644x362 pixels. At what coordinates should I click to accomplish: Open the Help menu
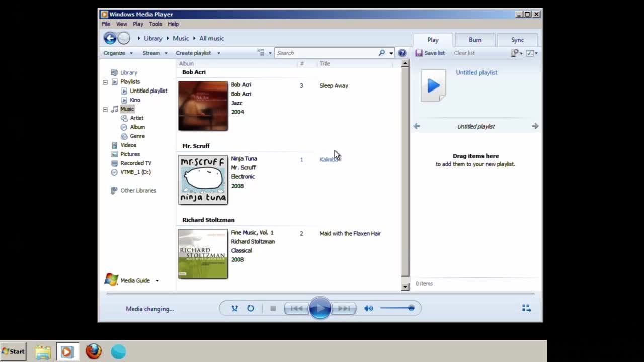click(173, 24)
